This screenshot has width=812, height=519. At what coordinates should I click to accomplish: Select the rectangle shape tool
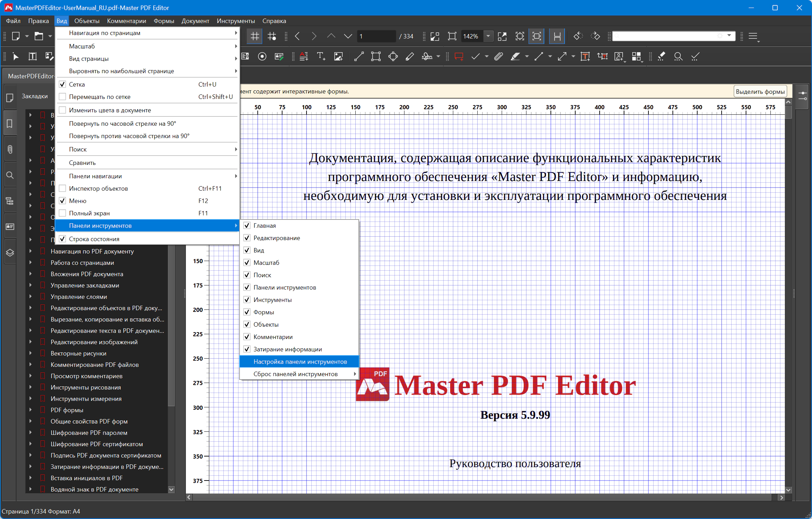[x=376, y=56]
